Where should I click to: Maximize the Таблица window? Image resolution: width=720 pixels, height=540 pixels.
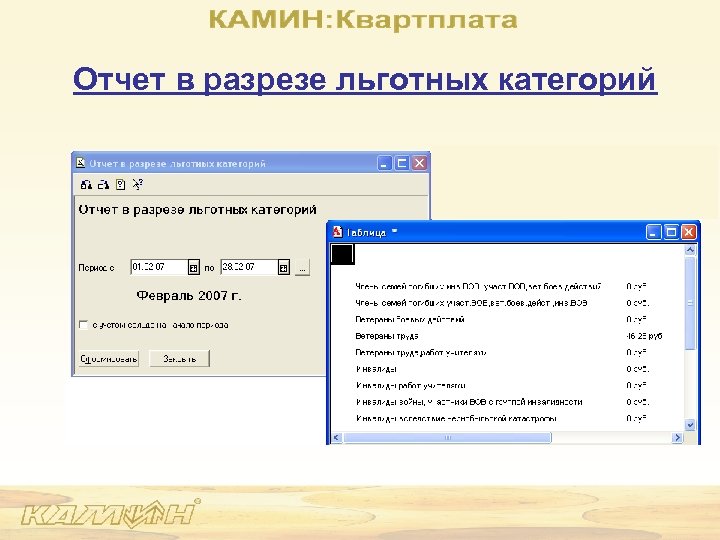point(671,232)
